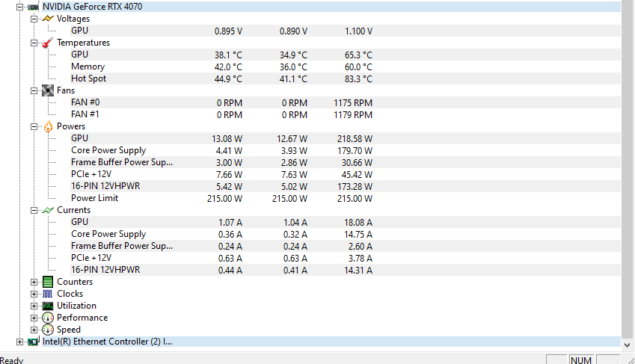Click the Temperatures thermometer icon
The image size is (635, 364).
tap(48, 43)
